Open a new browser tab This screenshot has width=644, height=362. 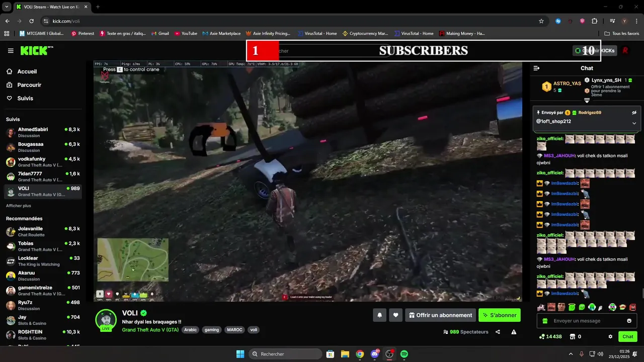(x=98, y=7)
